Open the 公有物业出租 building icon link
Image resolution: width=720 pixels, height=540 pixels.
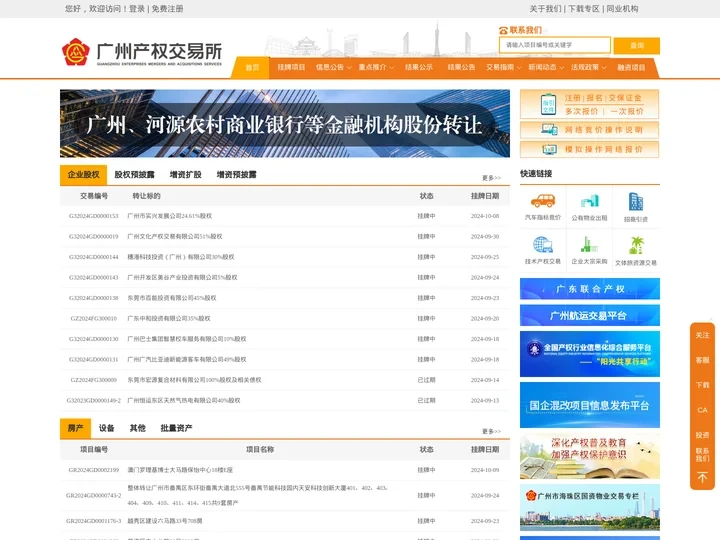click(x=590, y=201)
